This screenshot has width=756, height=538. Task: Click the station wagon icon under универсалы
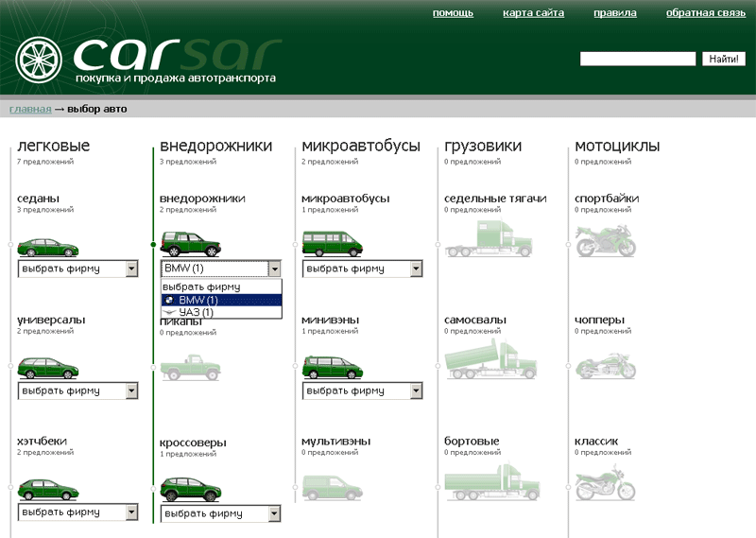tap(47, 368)
